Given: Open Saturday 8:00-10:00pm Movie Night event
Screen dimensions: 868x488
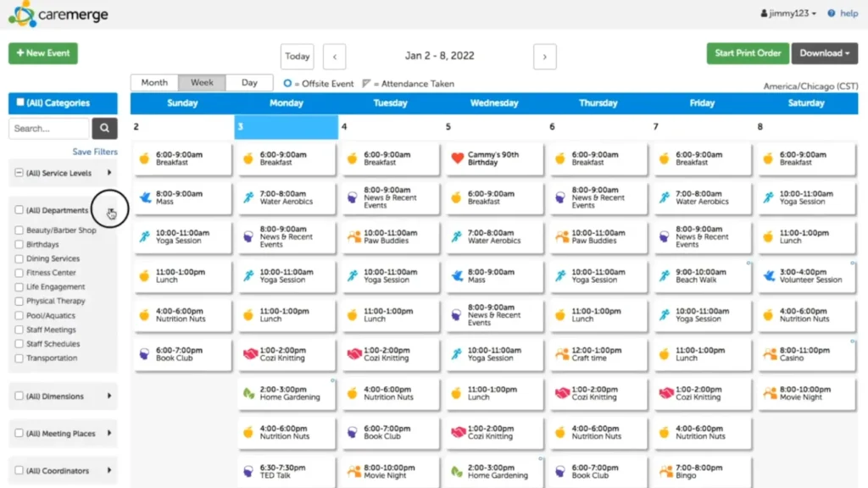Looking at the screenshot, I should 807,393.
